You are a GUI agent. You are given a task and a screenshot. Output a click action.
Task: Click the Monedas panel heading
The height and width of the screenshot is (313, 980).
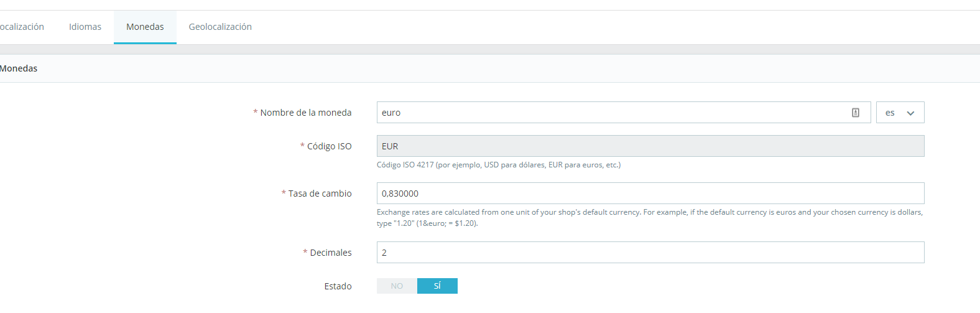point(19,68)
